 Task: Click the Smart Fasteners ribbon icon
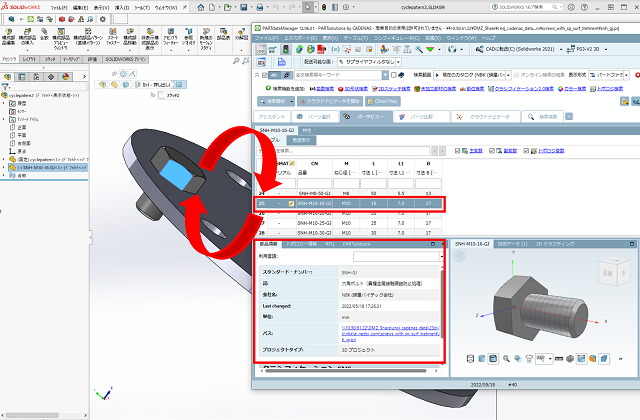[113, 32]
